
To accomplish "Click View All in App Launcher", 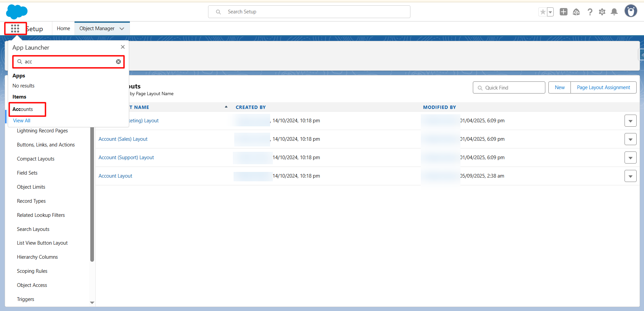I will [x=22, y=121].
